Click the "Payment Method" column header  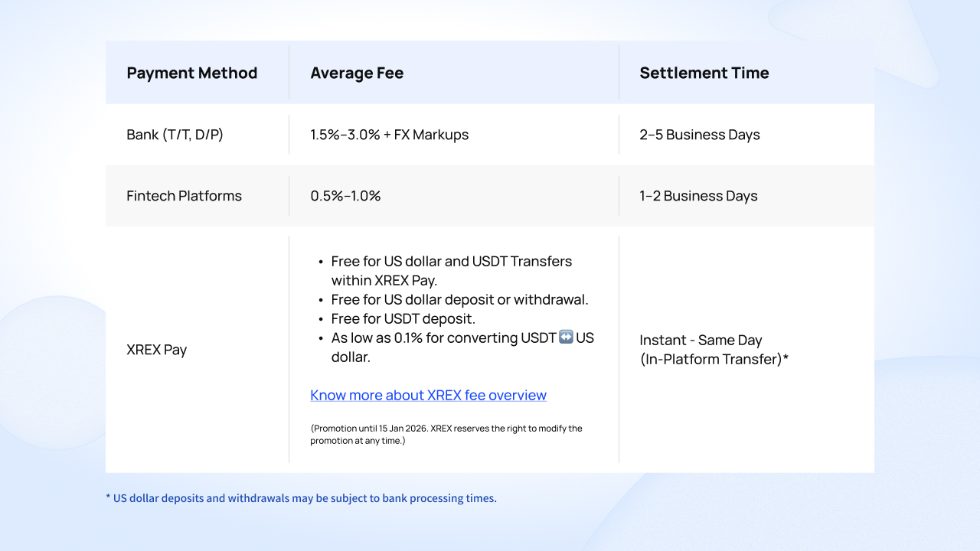(191, 73)
